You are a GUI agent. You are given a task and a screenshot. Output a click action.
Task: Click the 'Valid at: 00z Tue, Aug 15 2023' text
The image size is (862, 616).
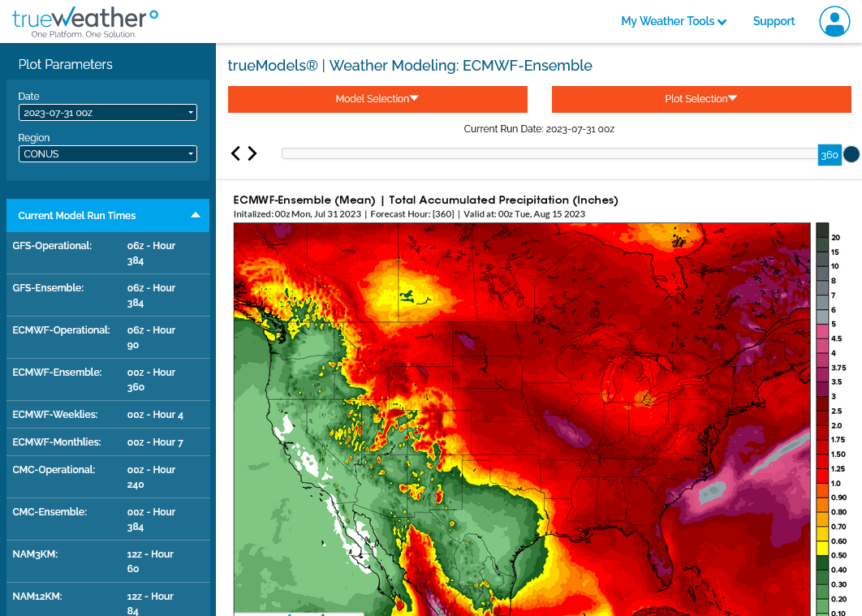coord(524,214)
